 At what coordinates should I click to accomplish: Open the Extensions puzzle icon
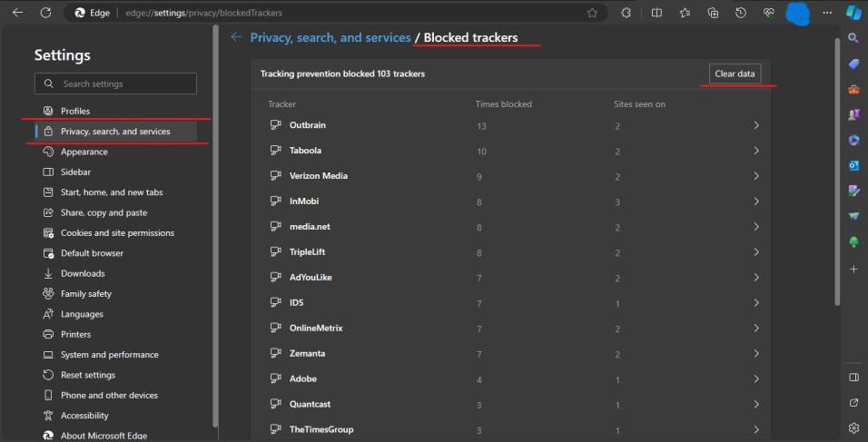pos(626,14)
